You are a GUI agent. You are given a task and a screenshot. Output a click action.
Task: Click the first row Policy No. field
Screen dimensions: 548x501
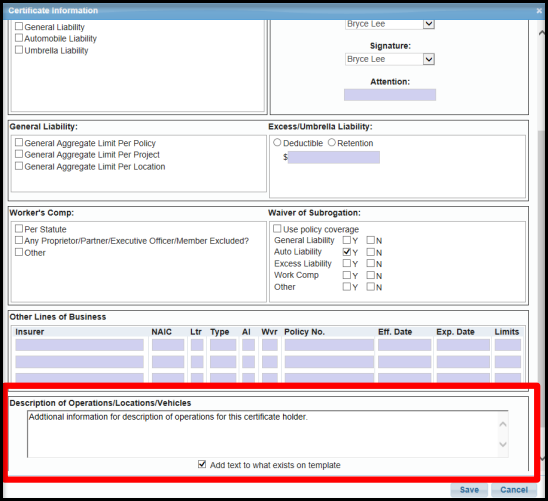click(329, 345)
